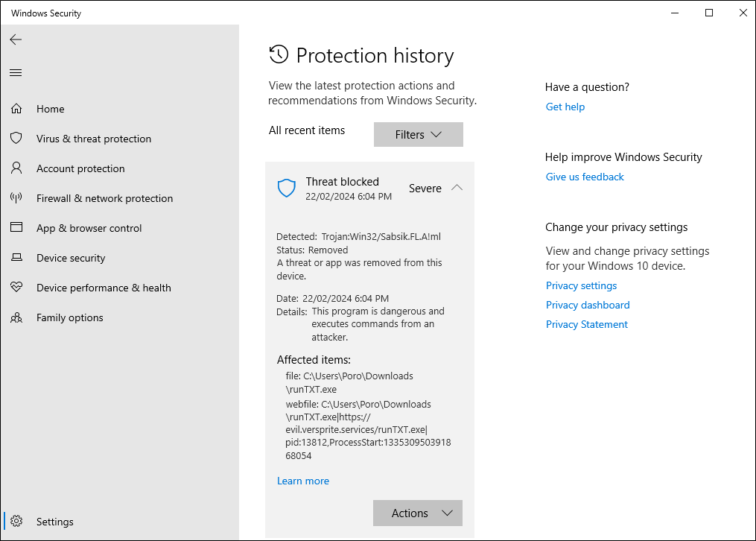
Task: Open Firewall & network protection
Action: pyautogui.click(x=104, y=199)
